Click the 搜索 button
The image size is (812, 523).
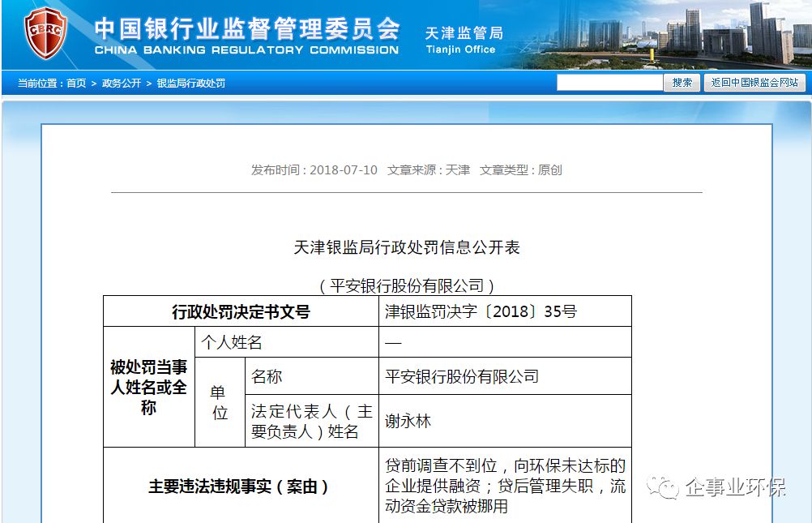tap(682, 83)
